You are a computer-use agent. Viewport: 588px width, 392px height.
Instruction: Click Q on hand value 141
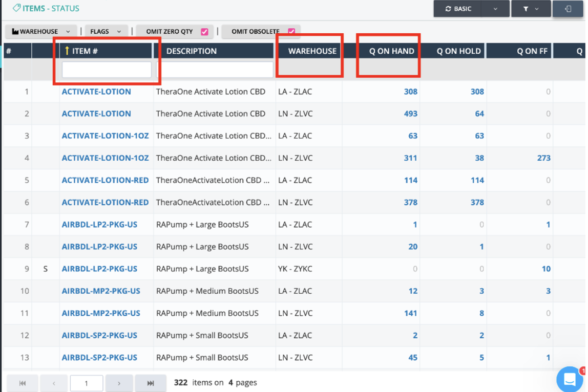point(411,313)
